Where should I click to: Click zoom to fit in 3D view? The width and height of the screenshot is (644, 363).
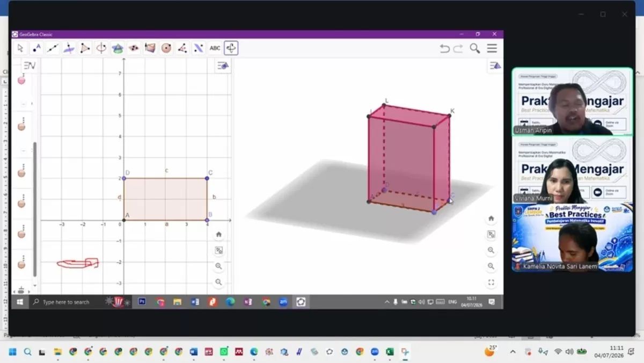pyautogui.click(x=491, y=234)
